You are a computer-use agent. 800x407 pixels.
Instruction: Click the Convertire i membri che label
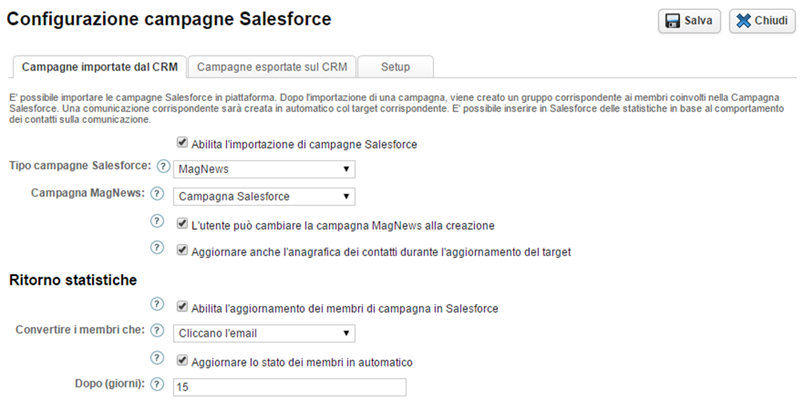tap(80, 329)
